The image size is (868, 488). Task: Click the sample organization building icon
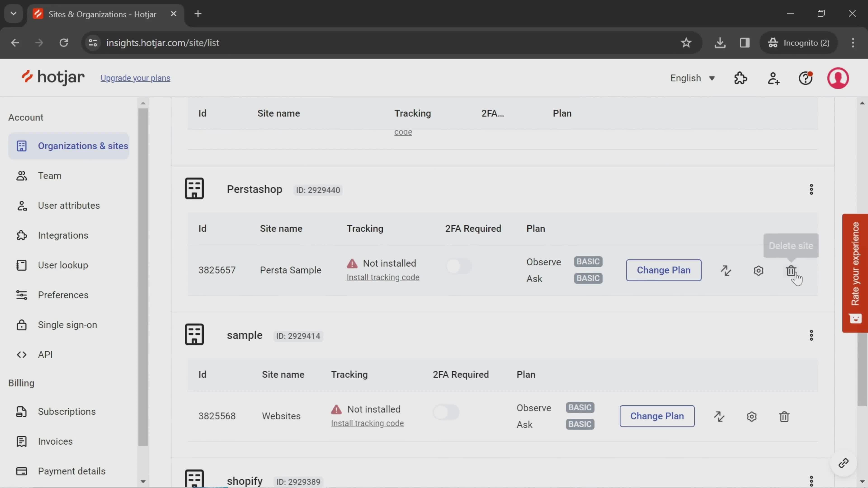pyautogui.click(x=194, y=334)
